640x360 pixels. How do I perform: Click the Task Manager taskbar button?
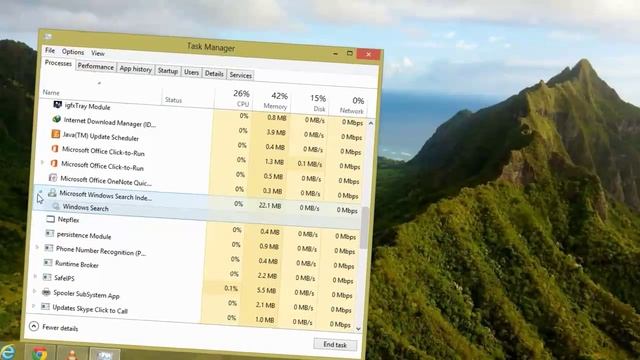tap(104, 355)
